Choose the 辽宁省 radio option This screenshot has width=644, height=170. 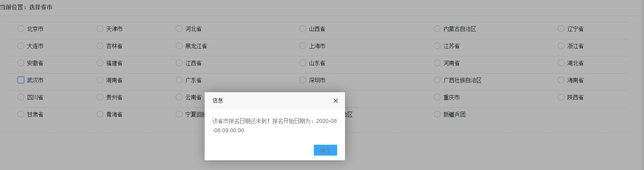pyautogui.click(x=561, y=29)
